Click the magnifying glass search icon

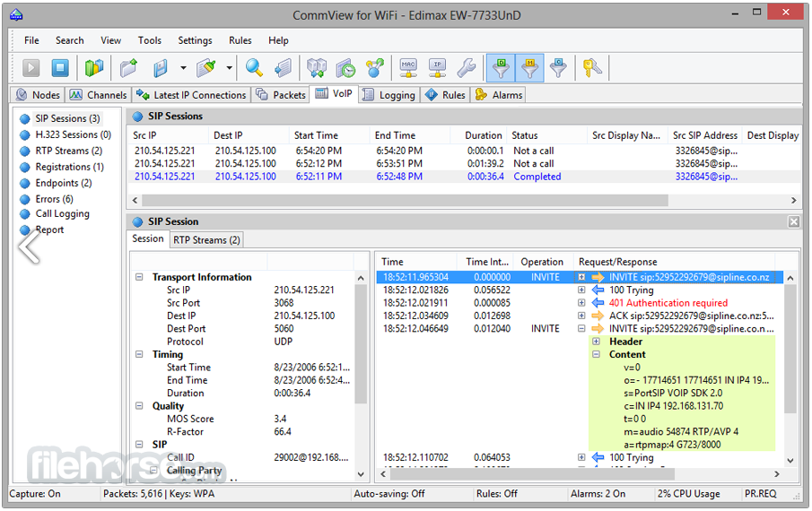(x=254, y=68)
